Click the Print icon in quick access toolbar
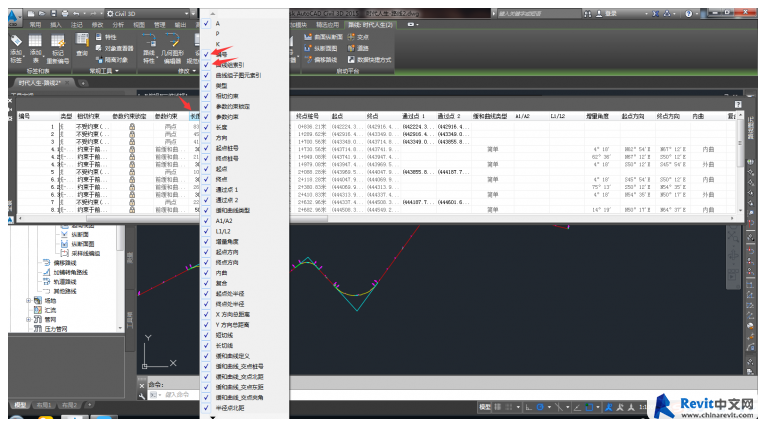The height and width of the screenshot is (427, 764). coord(64,14)
